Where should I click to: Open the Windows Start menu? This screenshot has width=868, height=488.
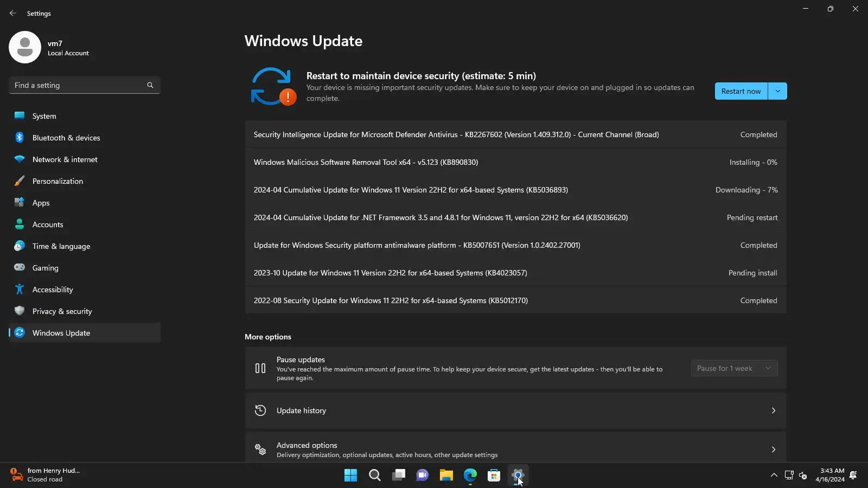351,476
